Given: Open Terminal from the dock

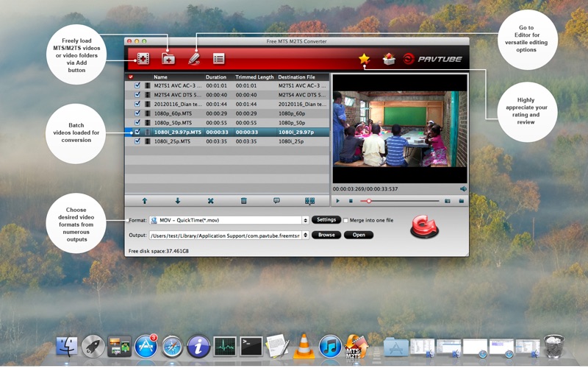Looking at the screenshot, I should tap(251, 346).
